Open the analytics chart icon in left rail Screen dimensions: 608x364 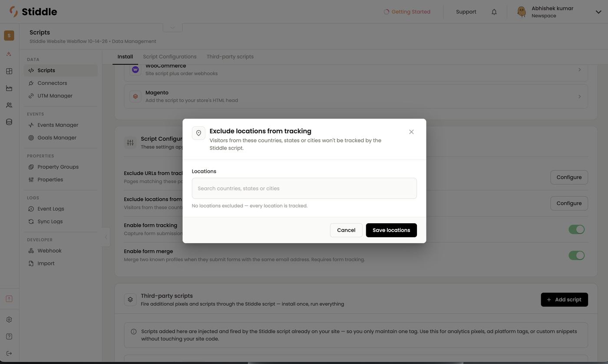[x=9, y=88]
